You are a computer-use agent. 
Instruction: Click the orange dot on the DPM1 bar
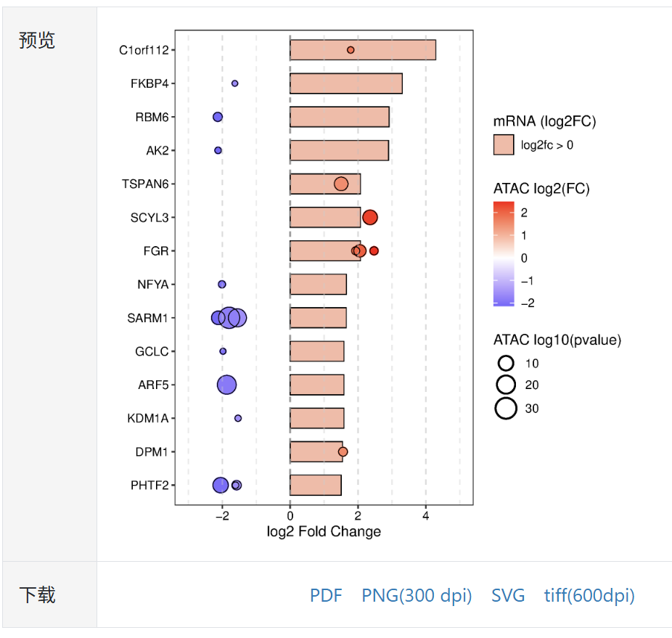343,451
